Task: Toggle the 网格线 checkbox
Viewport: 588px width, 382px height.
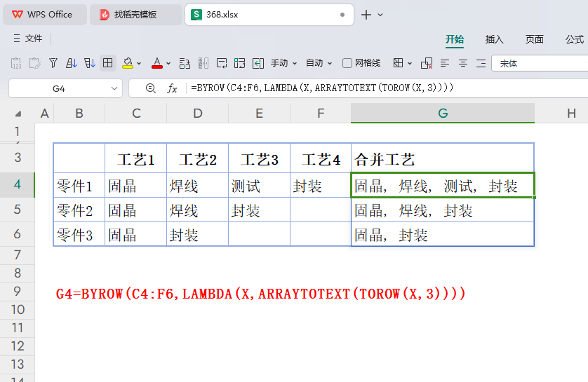Action: (347, 63)
